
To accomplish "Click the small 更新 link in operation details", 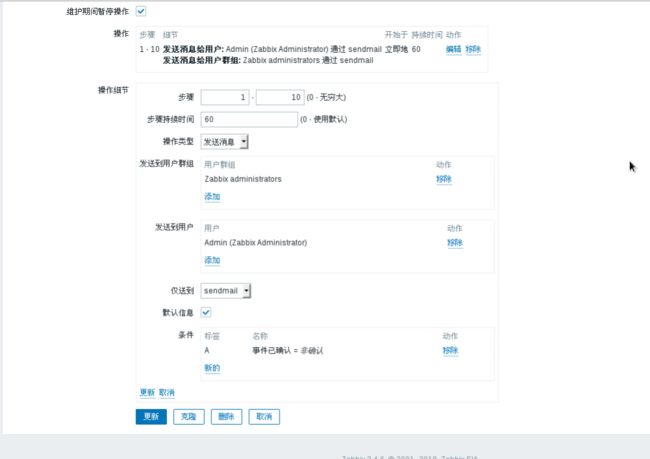I will coord(147,392).
